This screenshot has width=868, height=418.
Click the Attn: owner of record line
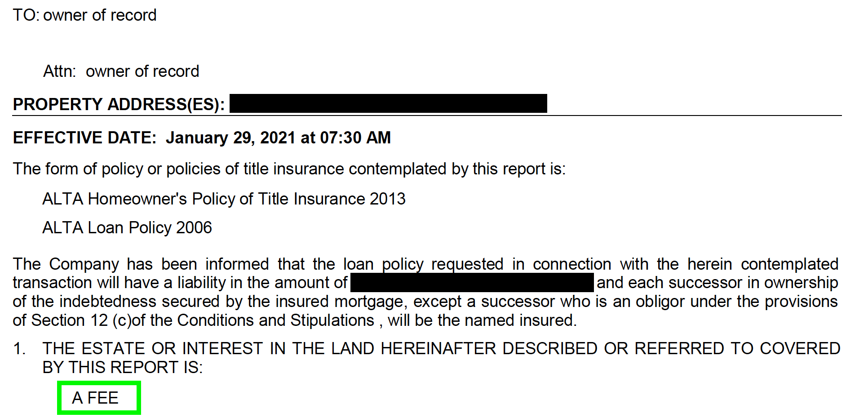[121, 71]
